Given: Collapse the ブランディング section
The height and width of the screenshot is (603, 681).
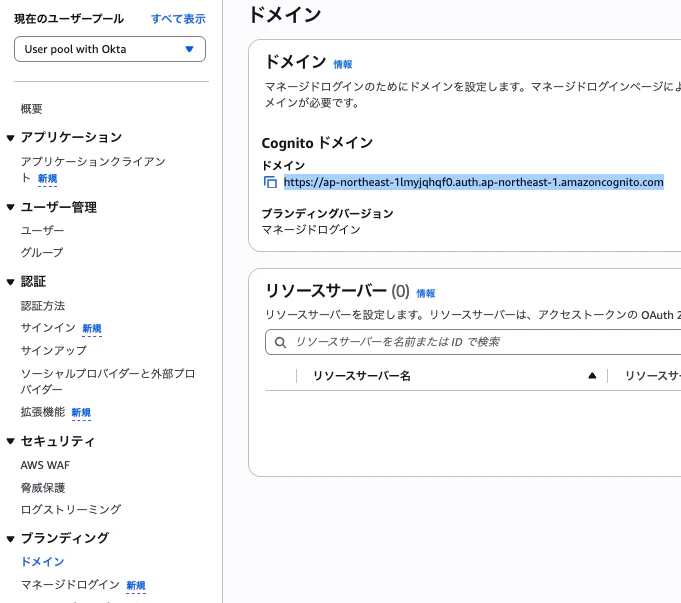Looking at the screenshot, I should click(x=10, y=539).
